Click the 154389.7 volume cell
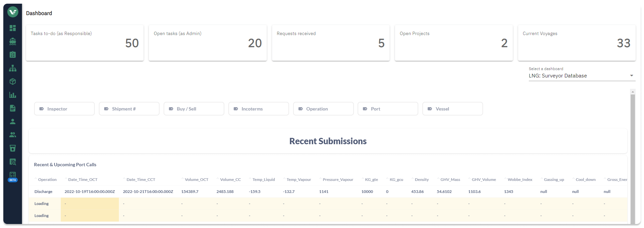This screenshot has width=644, height=228. pyautogui.click(x=190, y=192)
